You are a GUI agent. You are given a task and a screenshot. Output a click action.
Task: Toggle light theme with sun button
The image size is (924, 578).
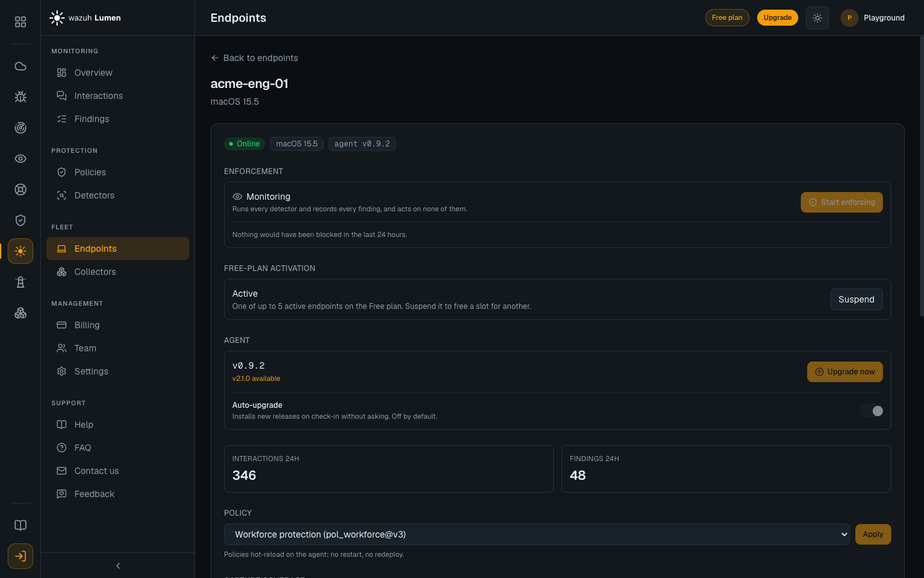[x=817, y=18]
